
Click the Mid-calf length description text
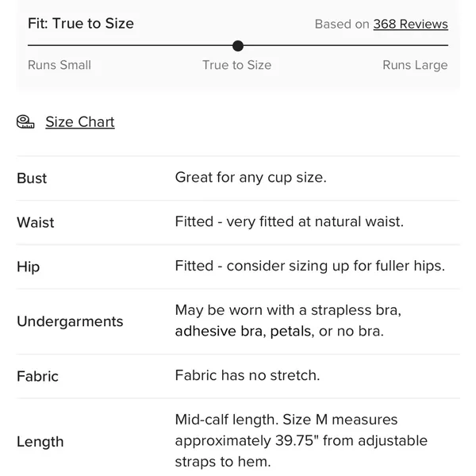[301, 441]
